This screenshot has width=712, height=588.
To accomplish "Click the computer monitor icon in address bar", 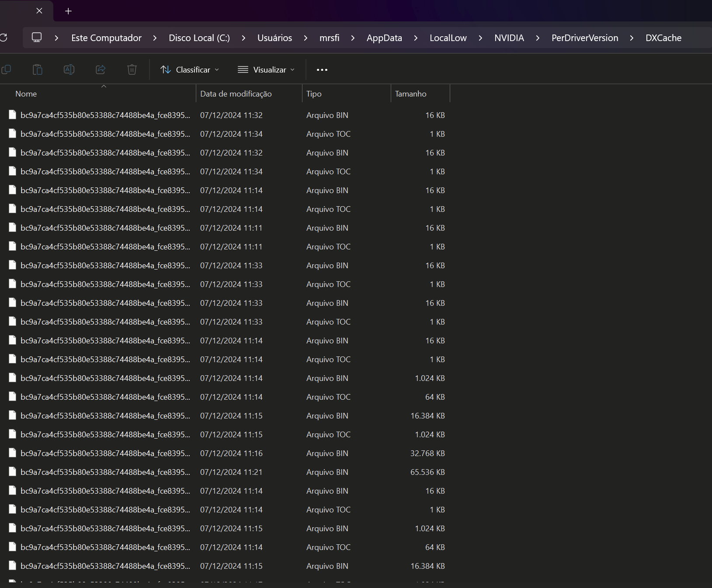I will pos(37,38).
